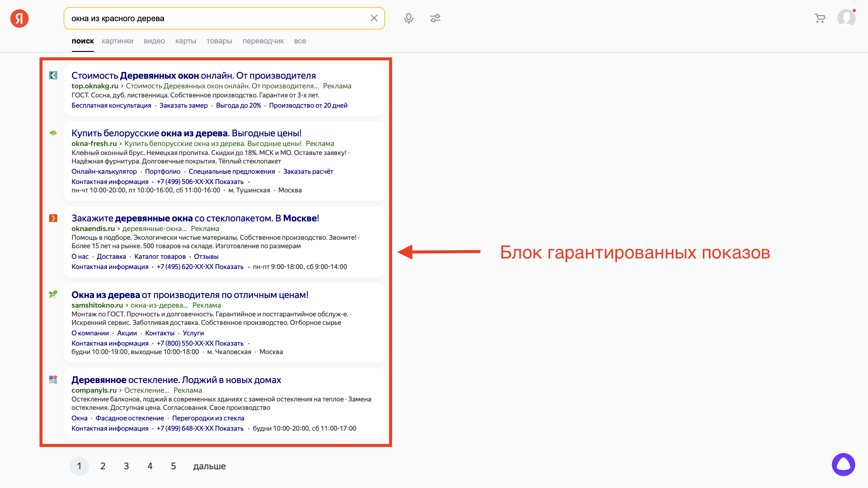Screen dimensions: 868x488
Task: Open the profile avatar icon
Action: pos(847,18)
